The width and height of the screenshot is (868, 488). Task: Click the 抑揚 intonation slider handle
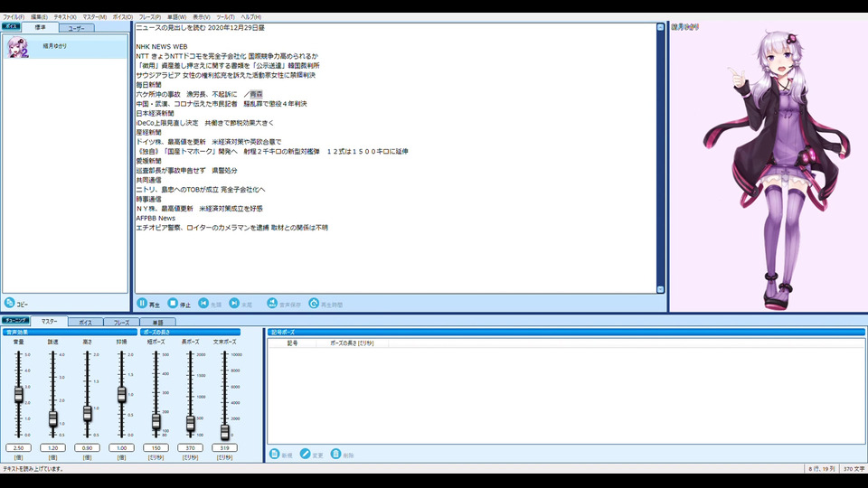pos(122,394)
